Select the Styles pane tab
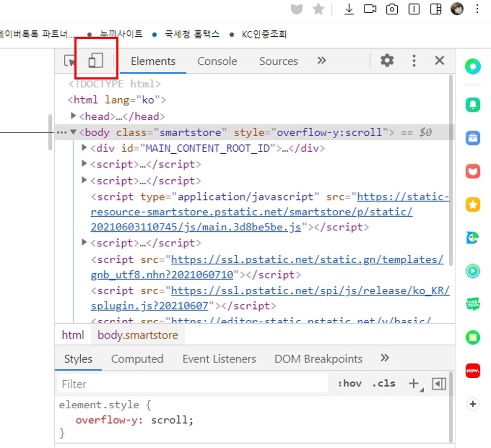 coord(78,359)
